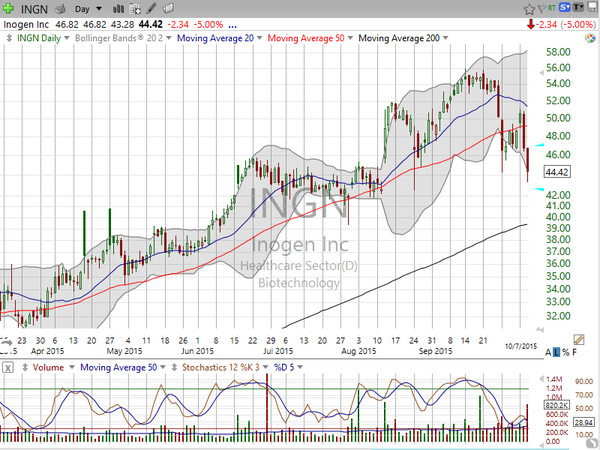The width and height of the screenshot is (600, 450).
Task: Click the add indicator icon
Action: [x=135, y=8]
